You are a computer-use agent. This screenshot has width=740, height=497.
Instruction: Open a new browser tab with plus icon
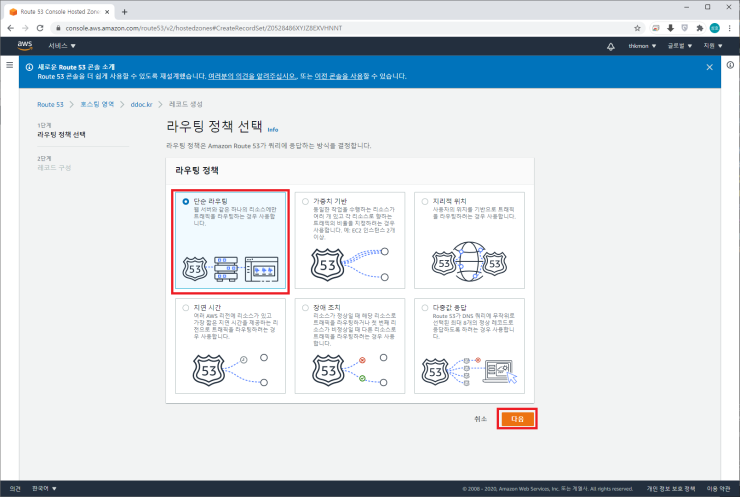[x=124, y=11]
